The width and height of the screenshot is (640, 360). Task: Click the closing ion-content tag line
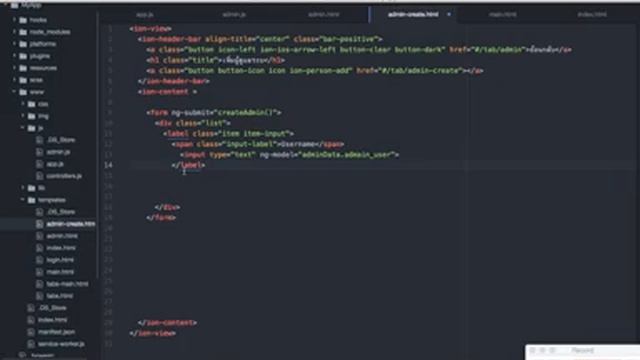[167, 323]
